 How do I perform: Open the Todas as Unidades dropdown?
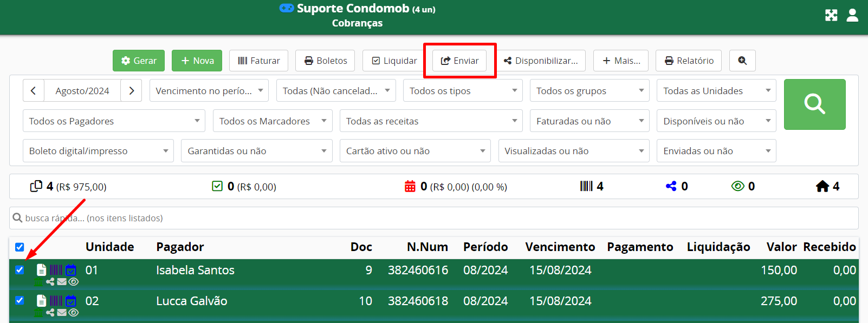click(x=716, y=91)
